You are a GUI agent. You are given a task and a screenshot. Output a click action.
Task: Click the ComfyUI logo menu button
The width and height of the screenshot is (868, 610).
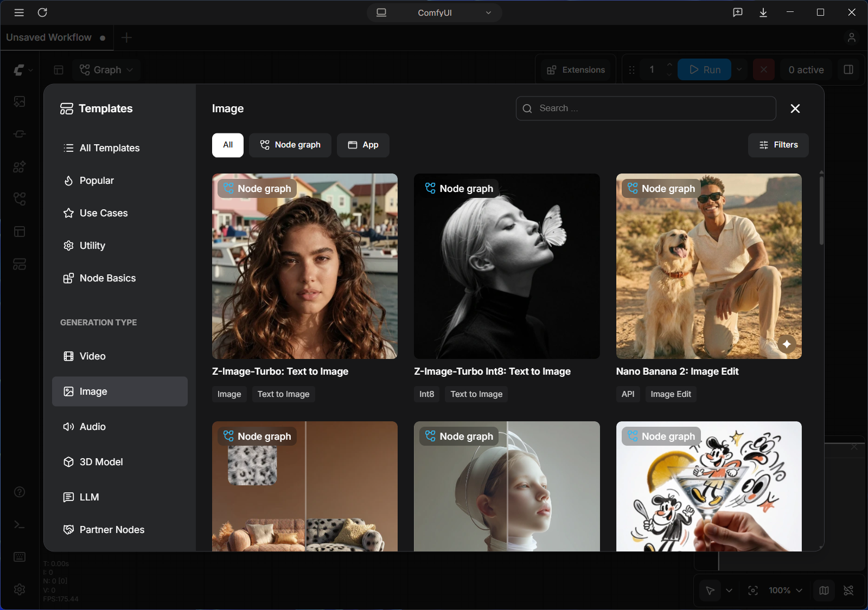coord(23,70)
